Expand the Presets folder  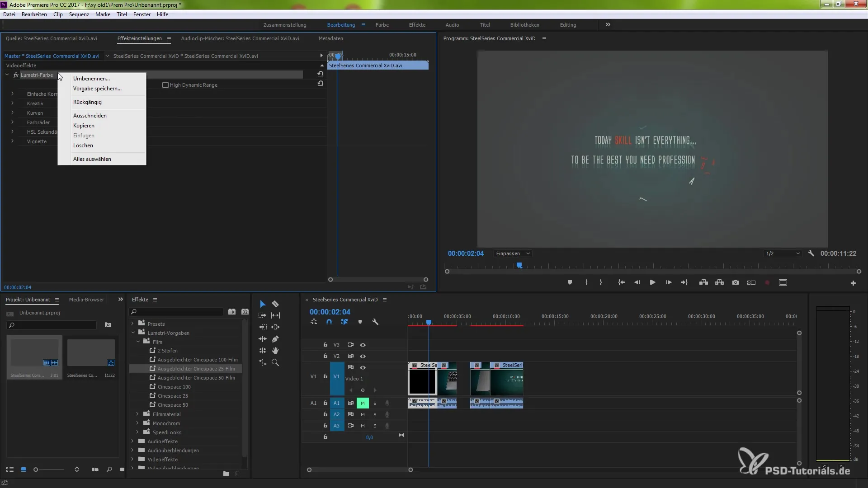click(x=132, y=324)
